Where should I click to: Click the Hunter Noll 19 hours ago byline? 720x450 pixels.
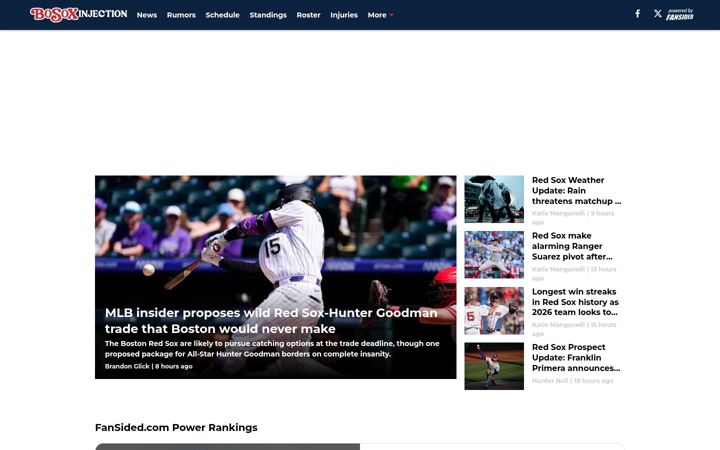(x=572, y=381)
